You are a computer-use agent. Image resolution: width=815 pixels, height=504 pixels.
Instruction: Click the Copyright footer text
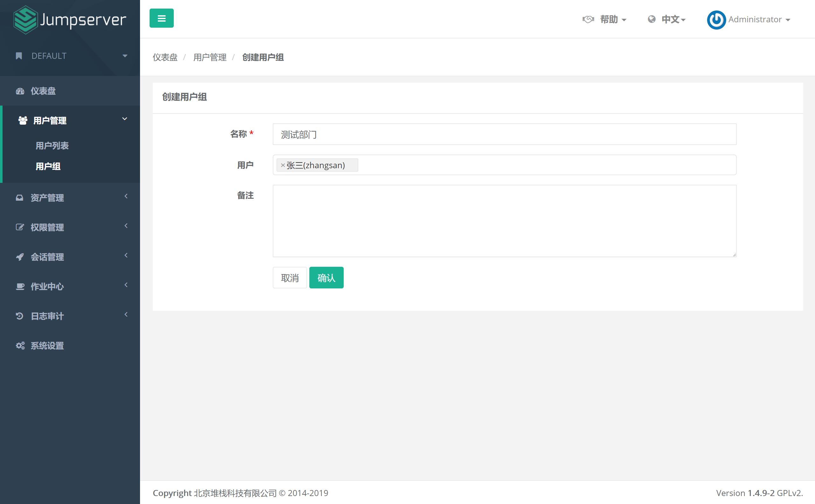click(x=241, y=493)
